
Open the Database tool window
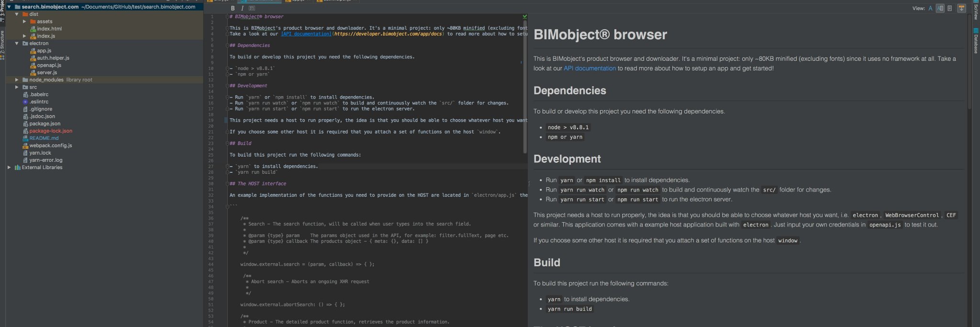click(x=976, y=41)
